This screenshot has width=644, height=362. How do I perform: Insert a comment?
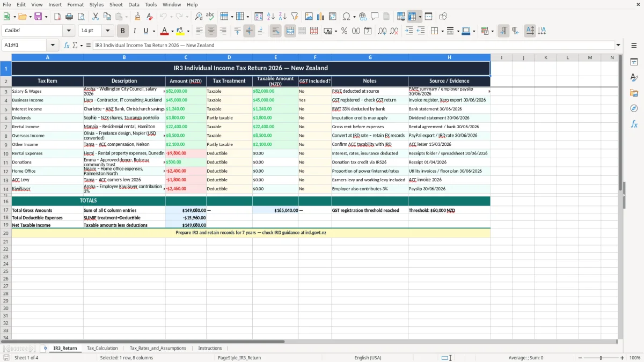tap(375, 17)
